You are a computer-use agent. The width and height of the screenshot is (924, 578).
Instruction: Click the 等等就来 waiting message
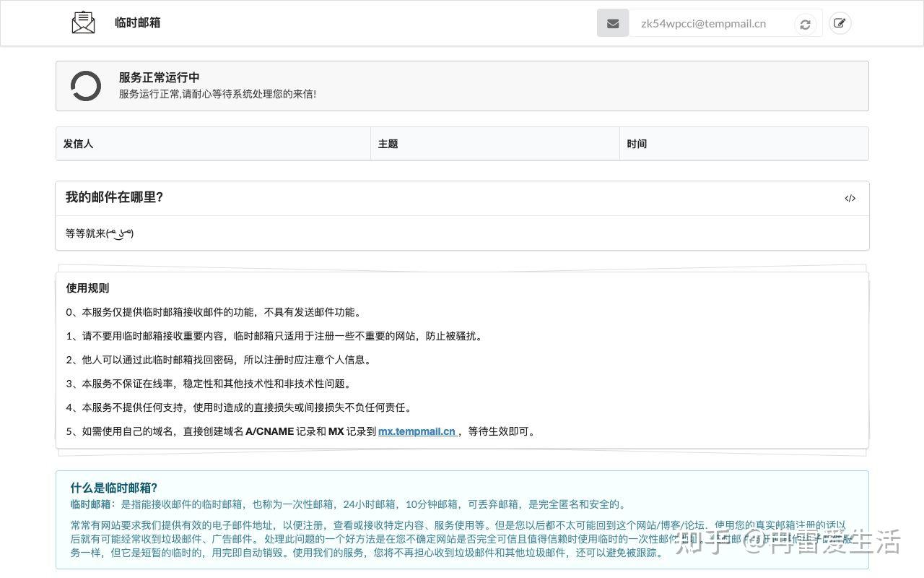(x=100, y=233)
